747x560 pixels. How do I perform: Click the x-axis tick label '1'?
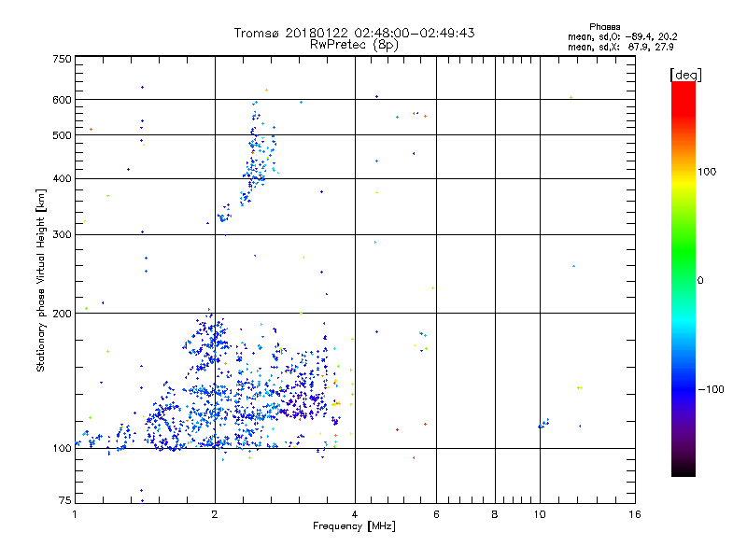tap(75, 514)
